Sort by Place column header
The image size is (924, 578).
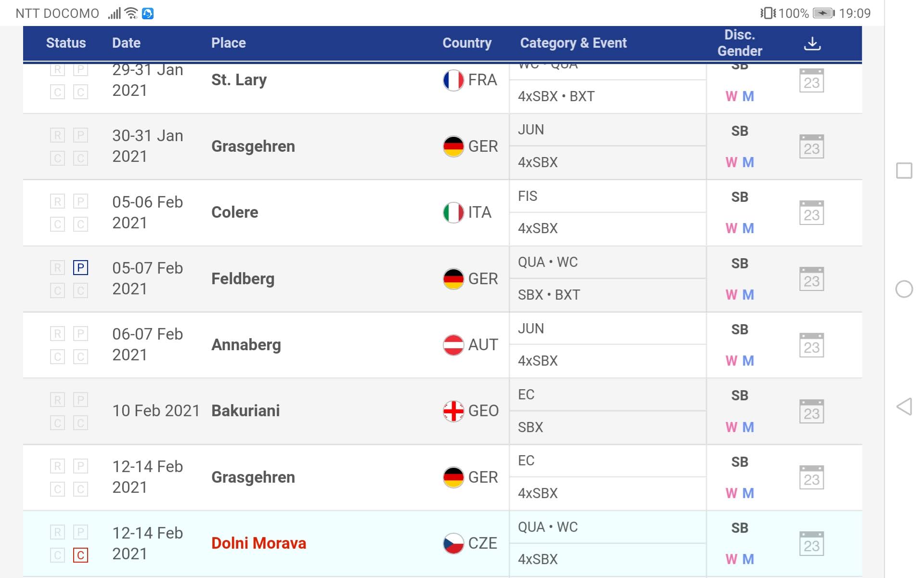coord(228,43)
